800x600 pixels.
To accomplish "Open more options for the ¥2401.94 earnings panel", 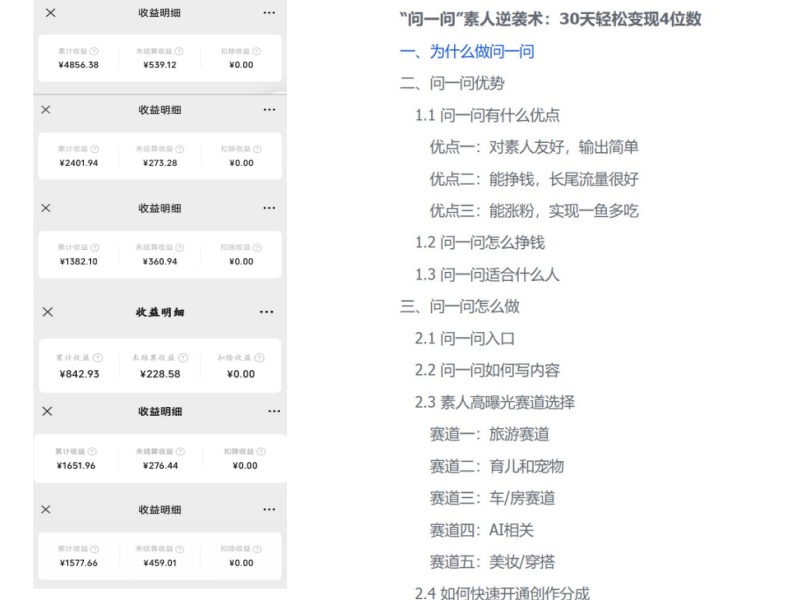I will pyautogui.click(x=268, y=109).
